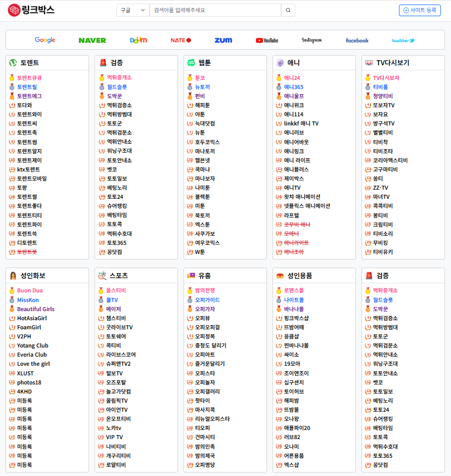Open the Instagram logo shortcut
Image resolution: width=451 pixels, height=476 pixels.
(311, 40)
